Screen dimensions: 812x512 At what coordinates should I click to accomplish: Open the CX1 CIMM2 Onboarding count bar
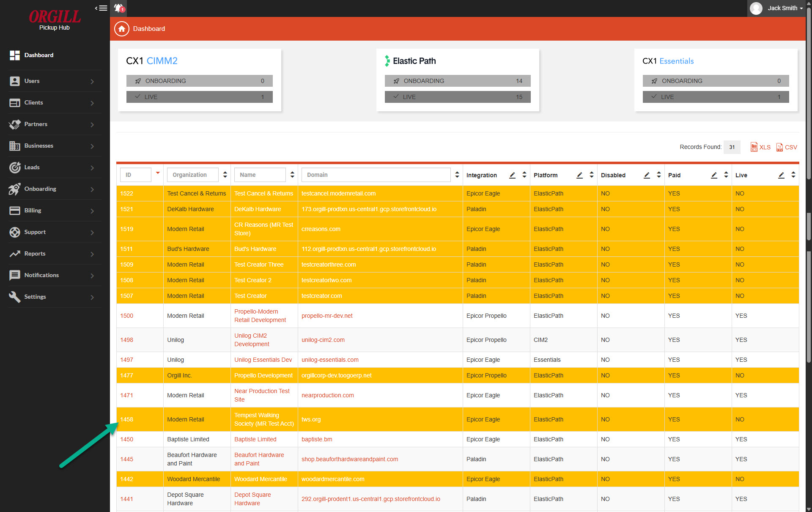pos(199,81)
